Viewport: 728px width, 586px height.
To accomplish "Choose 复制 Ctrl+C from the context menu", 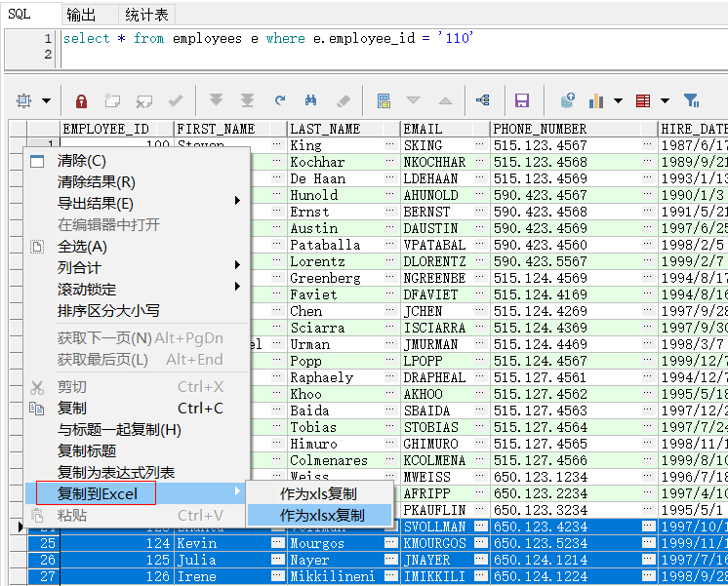I will [x=135, y=409].
